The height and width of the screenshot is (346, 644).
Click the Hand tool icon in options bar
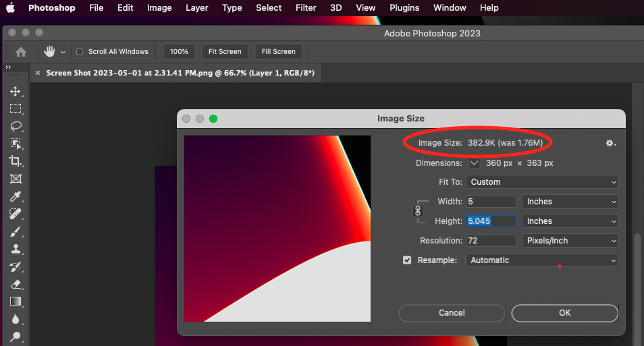tap(49, 51)
